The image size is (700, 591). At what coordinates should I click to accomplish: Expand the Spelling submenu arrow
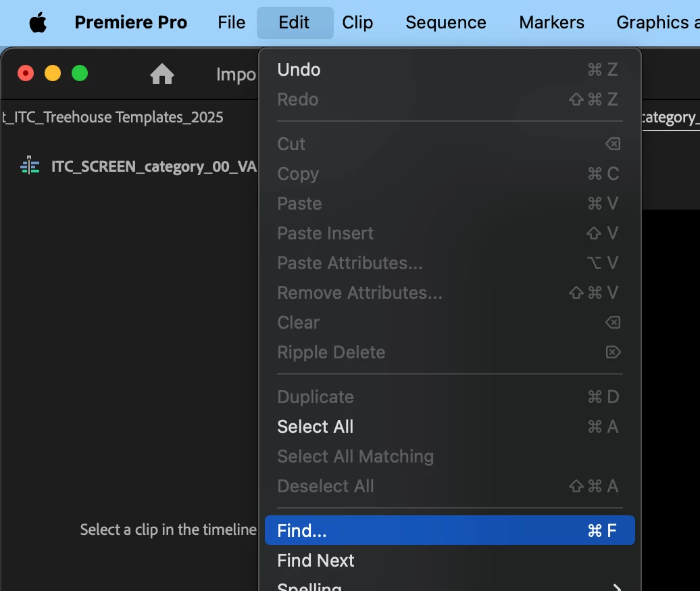point(616,587)
